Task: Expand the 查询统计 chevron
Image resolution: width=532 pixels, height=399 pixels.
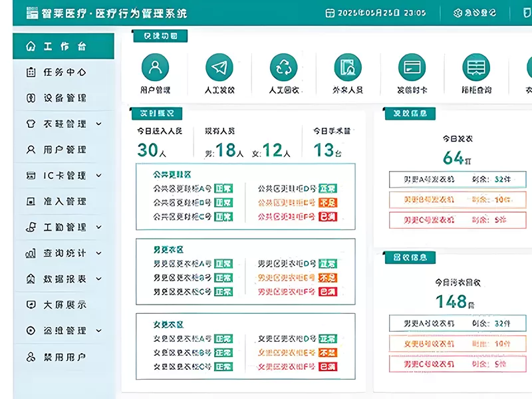Action: tap(98, 253)
